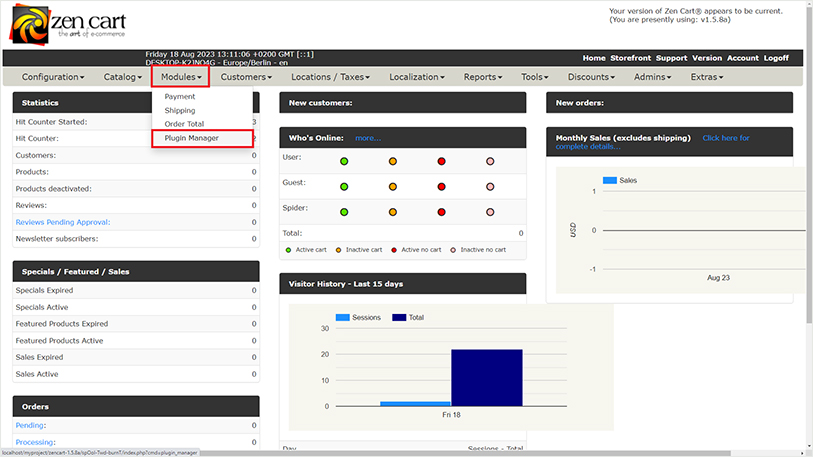Click Inactive no cart legend dot

click(x=453, y=250)
